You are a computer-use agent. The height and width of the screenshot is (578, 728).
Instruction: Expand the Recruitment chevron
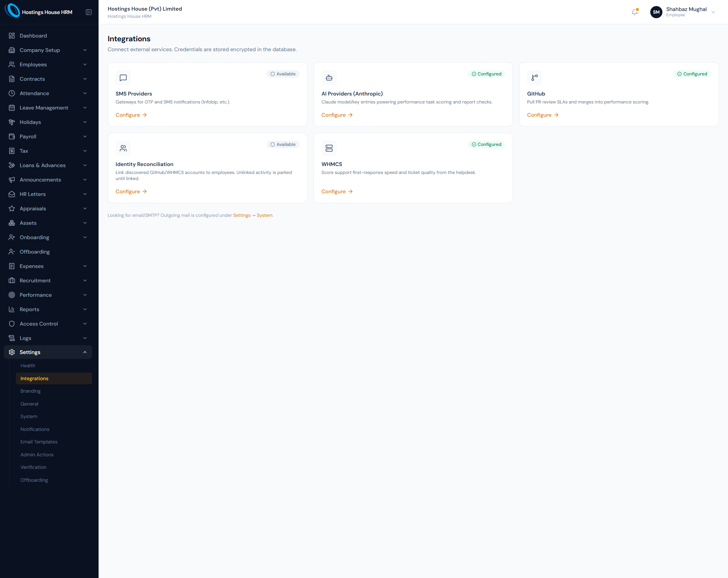85,280
